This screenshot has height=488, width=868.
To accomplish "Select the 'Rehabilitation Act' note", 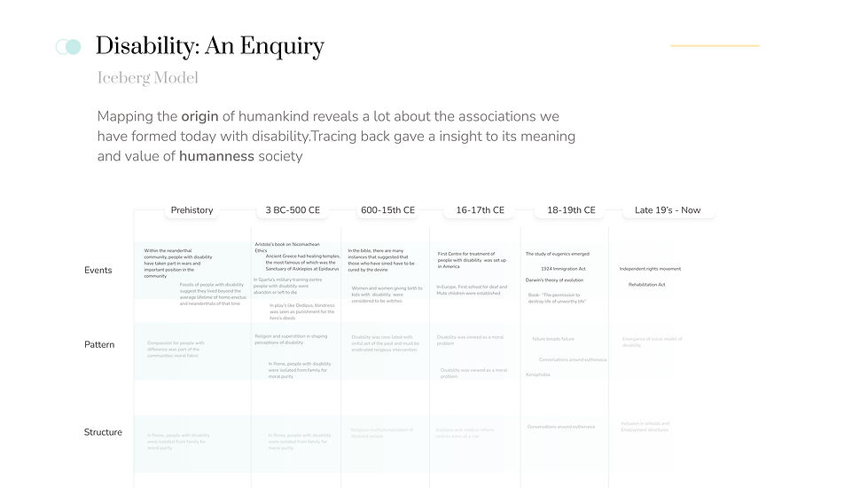I will (647, 285).
